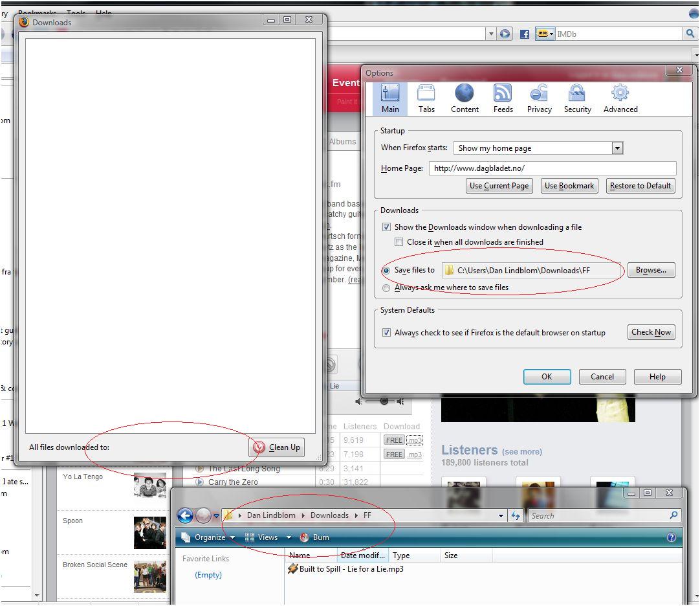Sort by the Date modified column
700x606 pixels.
[362, 555]
